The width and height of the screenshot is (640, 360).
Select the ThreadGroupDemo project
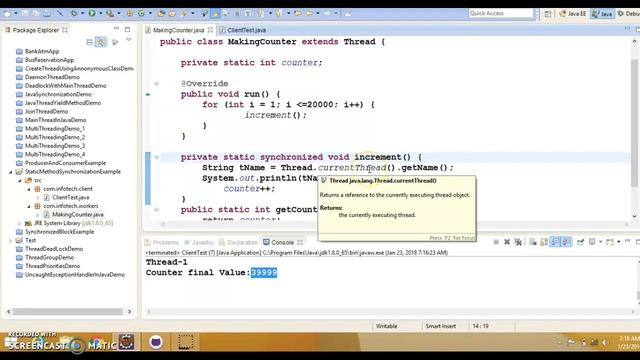(49, 258)
